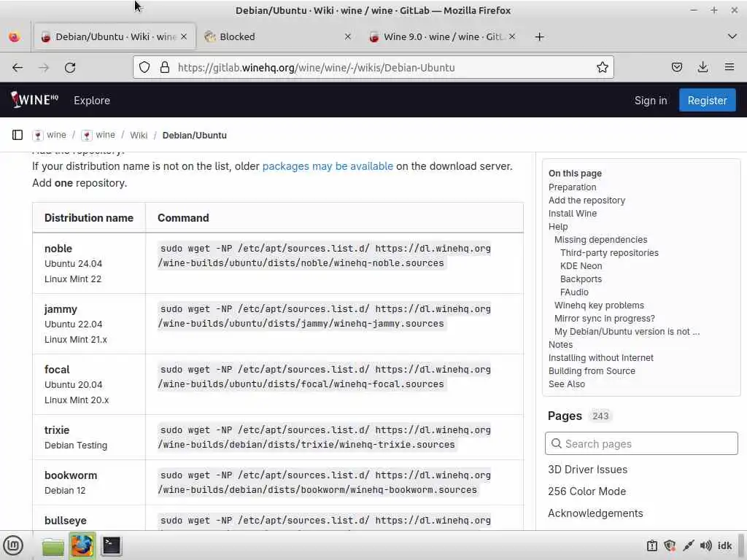The image size is (747, 560).
Task: Go back with the browser back arrow
Action: pos(18,68)
